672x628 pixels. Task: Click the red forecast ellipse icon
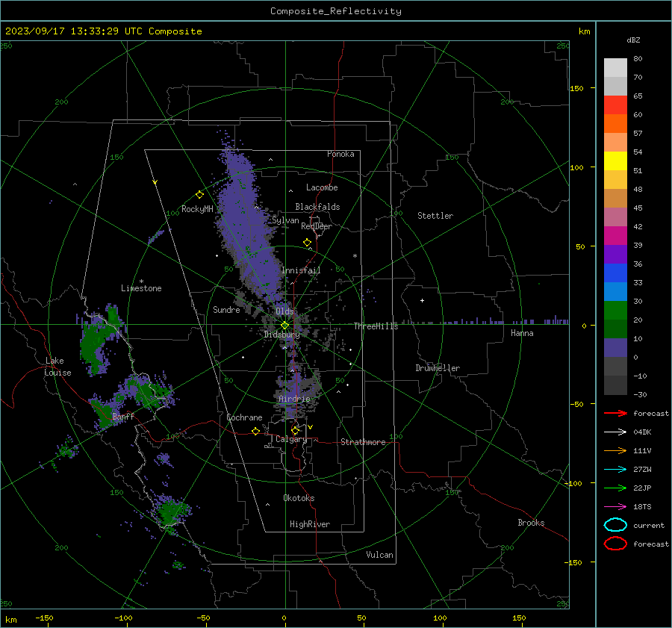pos(615,544)
